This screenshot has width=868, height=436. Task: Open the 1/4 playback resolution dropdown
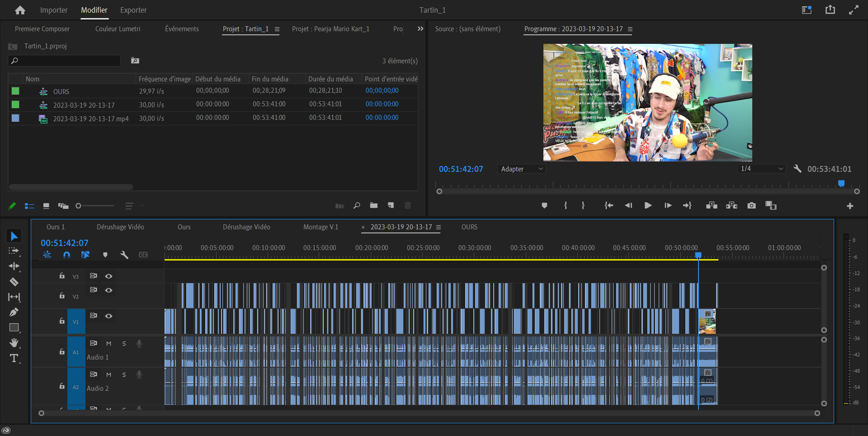(761, 168)
